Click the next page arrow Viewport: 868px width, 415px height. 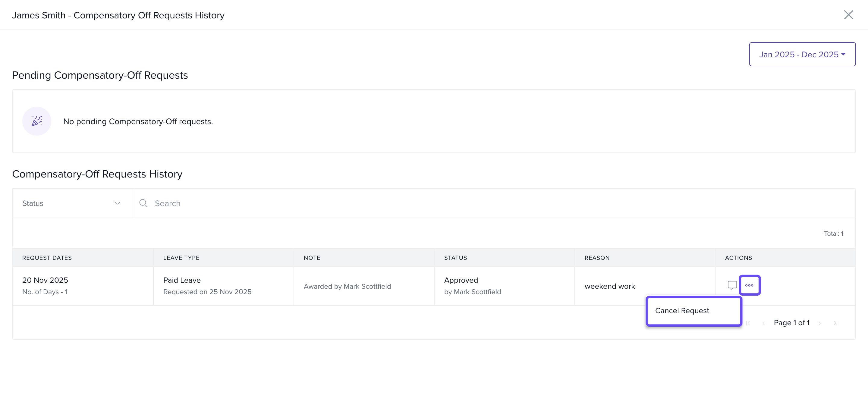(x=819, y=323)
